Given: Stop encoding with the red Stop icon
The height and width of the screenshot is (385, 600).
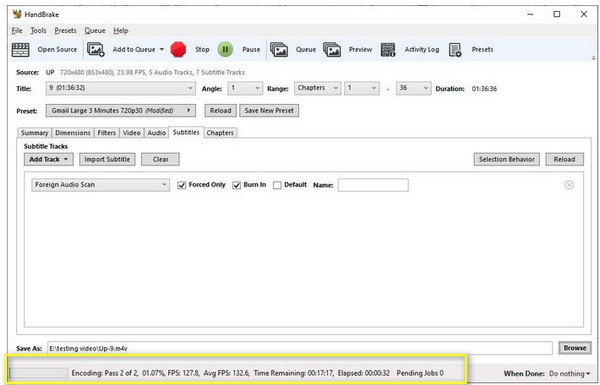Looking at the screenshot, I should coord(178,50).
